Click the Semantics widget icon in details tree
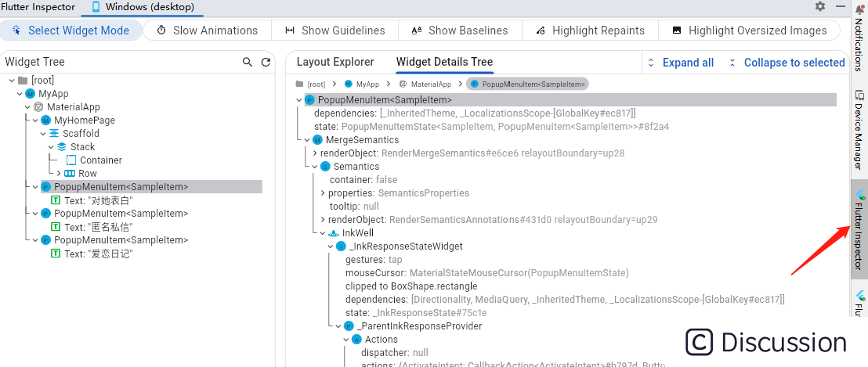Viewport: 868px width, 367px height. pos(324,167)
